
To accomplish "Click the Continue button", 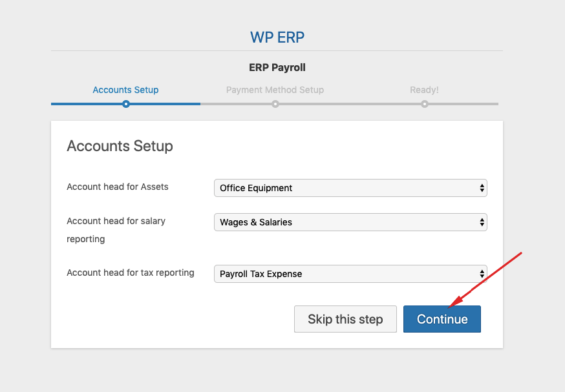I will coord(442,319).
